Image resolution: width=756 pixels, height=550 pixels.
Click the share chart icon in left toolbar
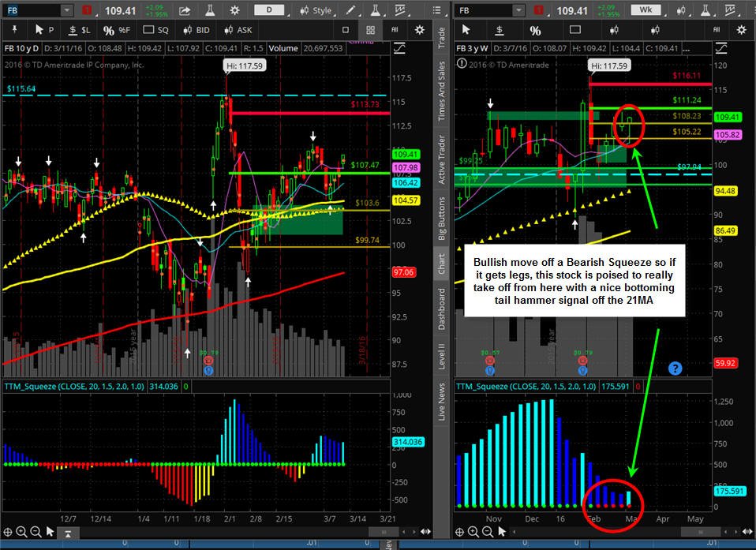tap(184, 10)
